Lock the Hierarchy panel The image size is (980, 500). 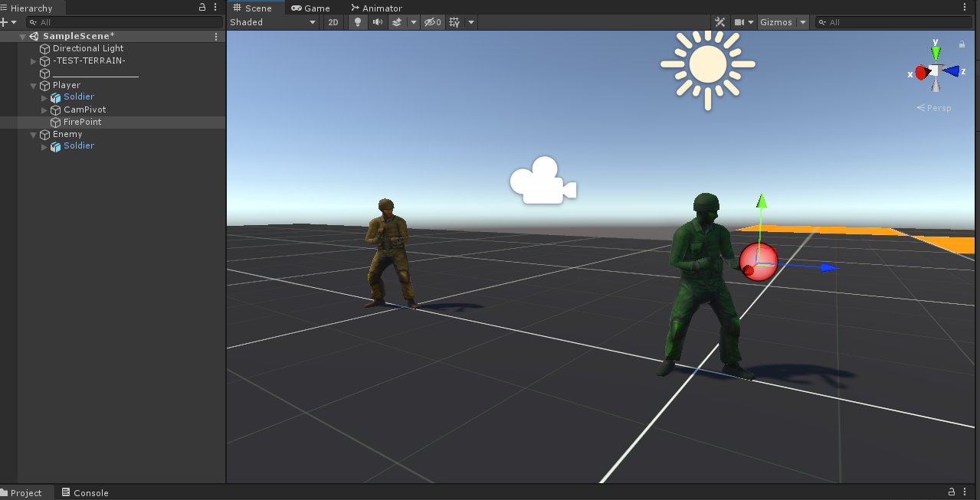click(202, 7)
